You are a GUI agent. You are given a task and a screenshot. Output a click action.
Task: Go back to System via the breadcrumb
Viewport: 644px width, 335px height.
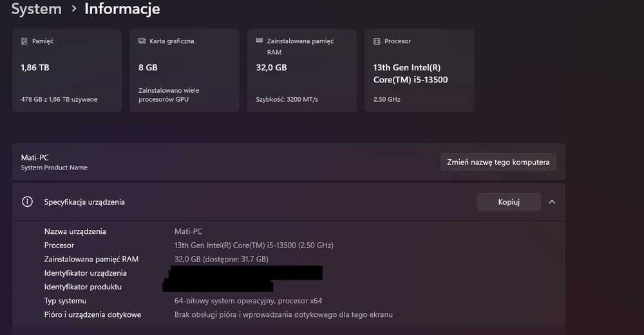pyautogui.click(x=37, y=9)
